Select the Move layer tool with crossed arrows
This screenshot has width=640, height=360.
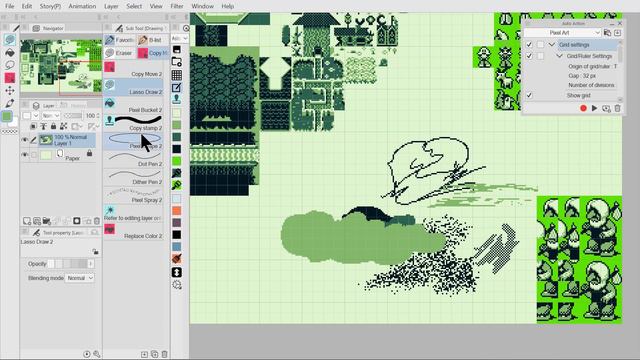pos(9,90)
